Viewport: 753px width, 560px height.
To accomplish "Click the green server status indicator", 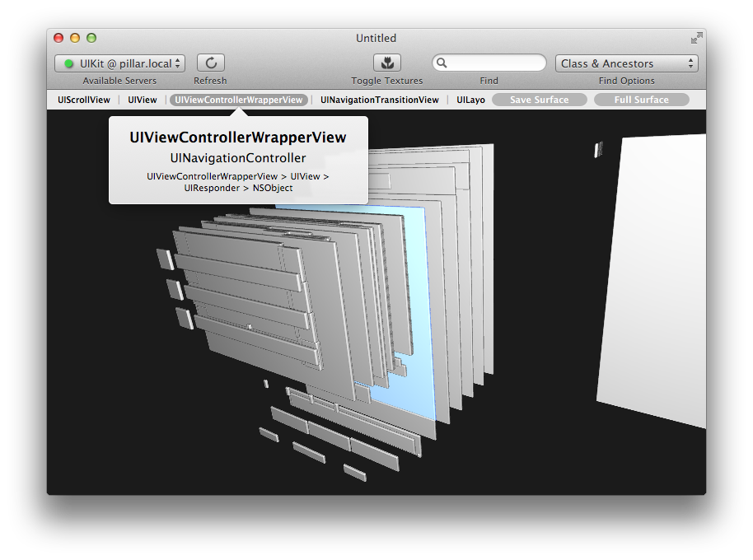I will [68, 63].
